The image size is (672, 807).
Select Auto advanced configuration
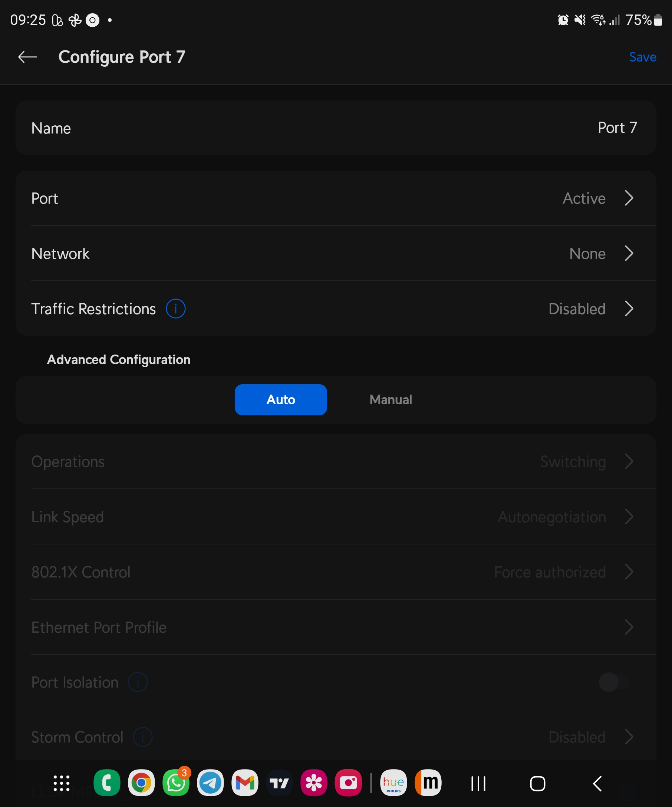(280, 400)
